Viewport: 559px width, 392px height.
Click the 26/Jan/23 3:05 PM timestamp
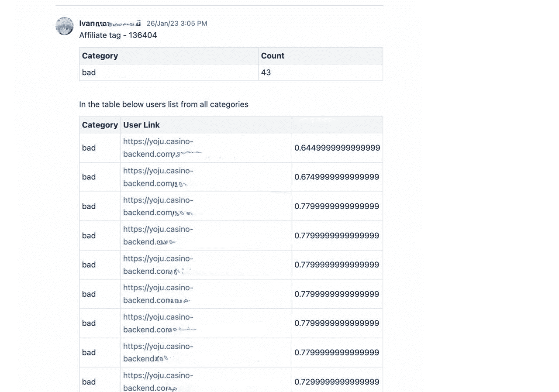(x=177, y=23)
